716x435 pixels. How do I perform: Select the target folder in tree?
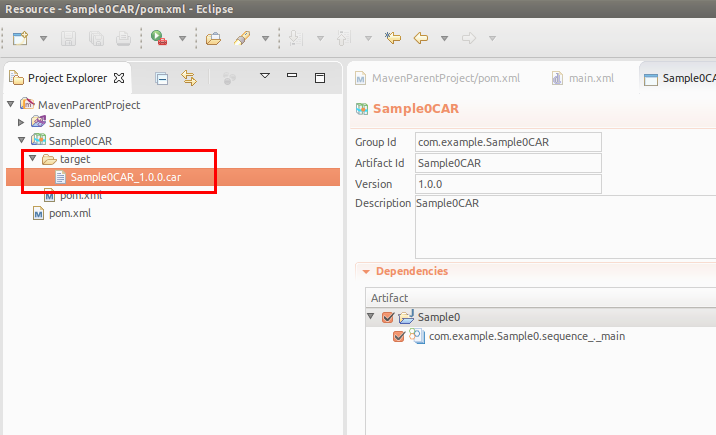[75, 159]
